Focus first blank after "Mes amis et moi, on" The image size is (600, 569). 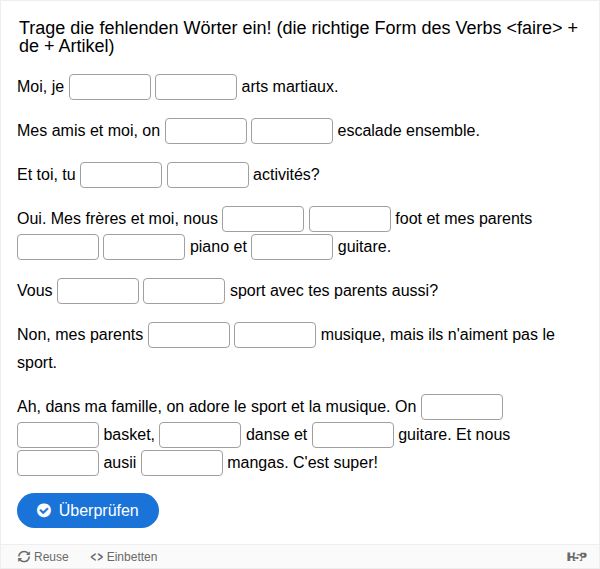click(206, 131)
